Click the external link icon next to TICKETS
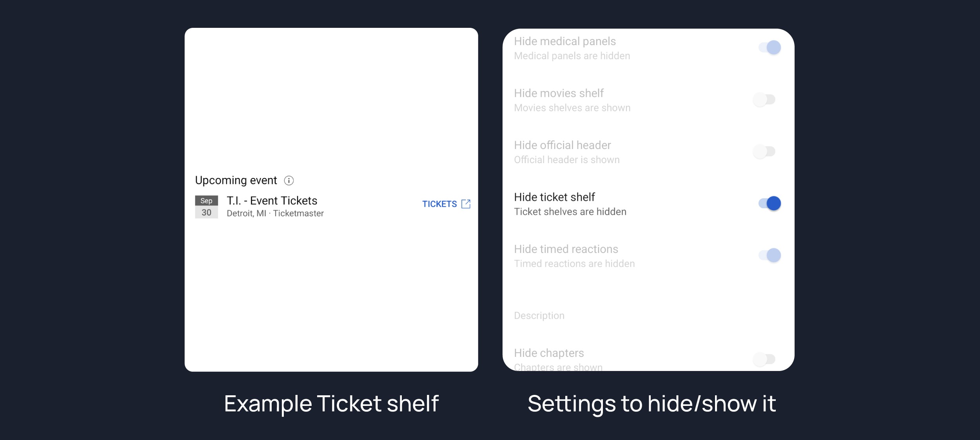The image size is (980, 440). tap(466, 204)
